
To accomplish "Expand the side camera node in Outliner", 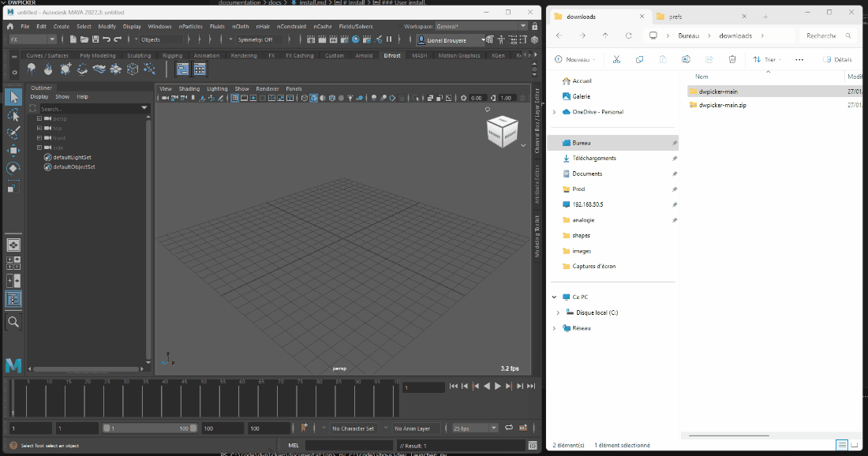I will click(39, 148).
